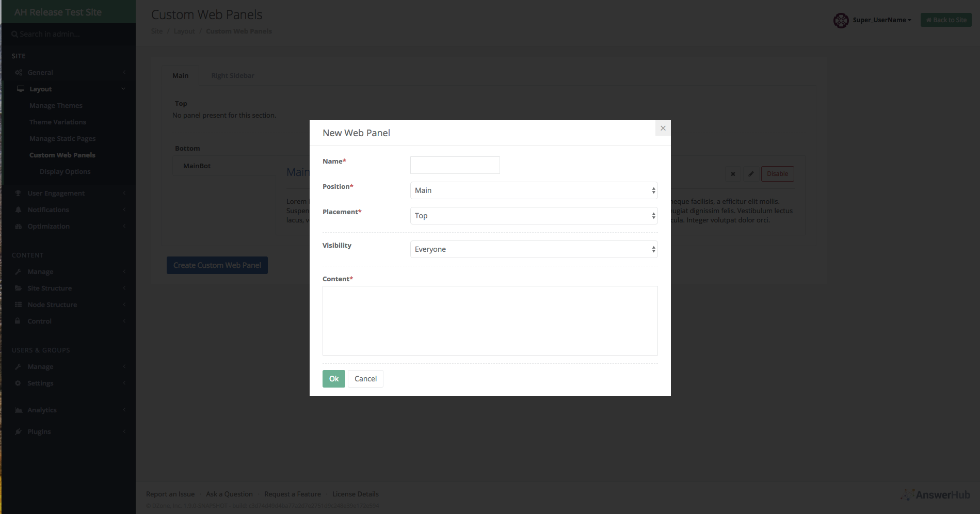Click the License Details footer link

tap(356, 494)
